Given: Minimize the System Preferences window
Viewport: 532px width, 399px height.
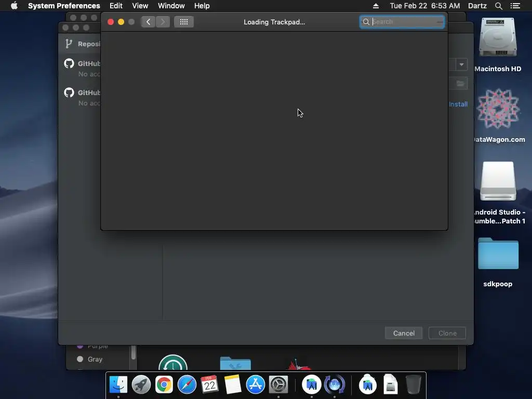Looking at the screenshot, I should pos(121,22).
